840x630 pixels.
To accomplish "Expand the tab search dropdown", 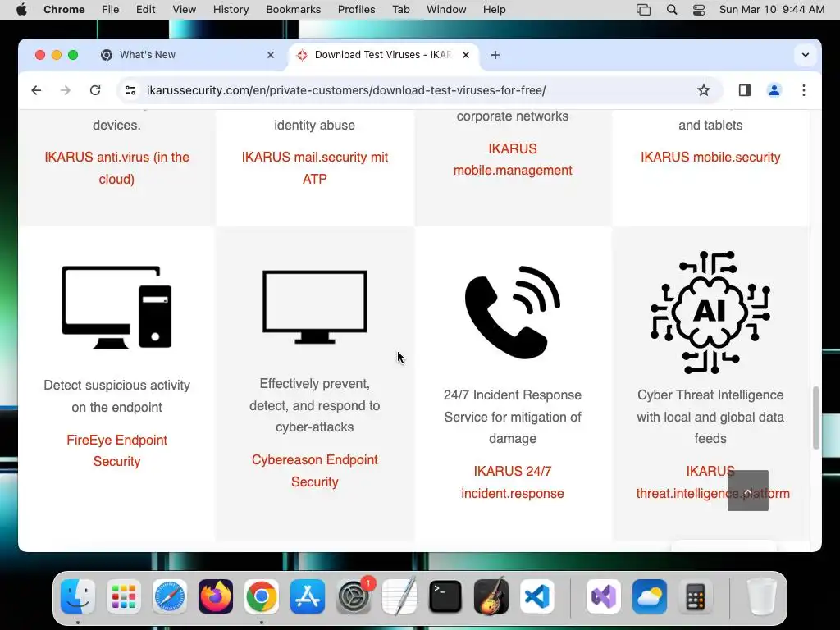I will tap(806, 55).
